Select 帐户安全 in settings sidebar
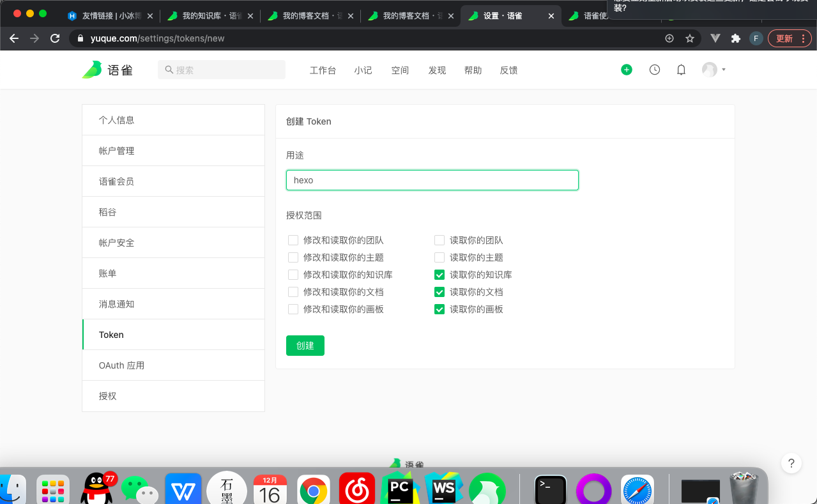 [x=173, y=243]
